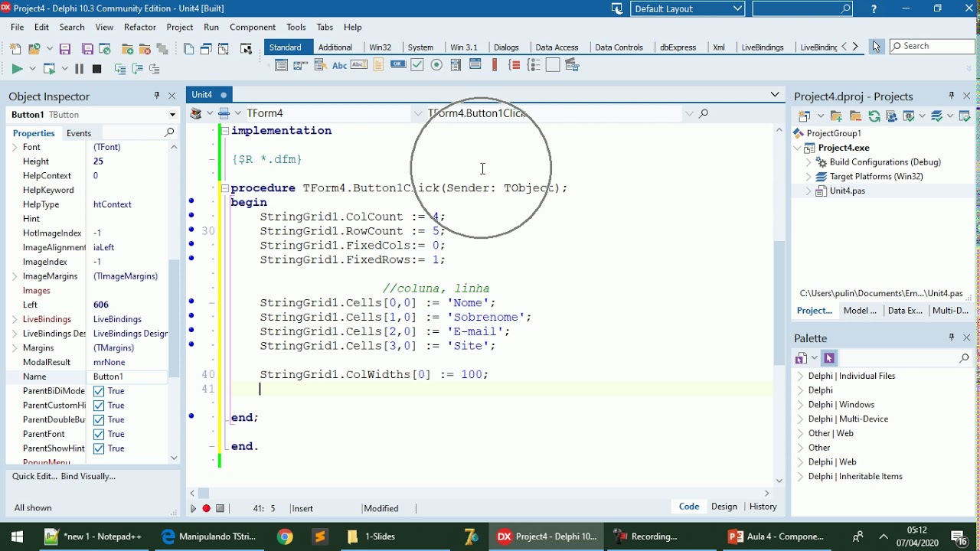Screen dimensions: 980x551
Task: Switch to the History tab
Action: click(x=763, y=507)
